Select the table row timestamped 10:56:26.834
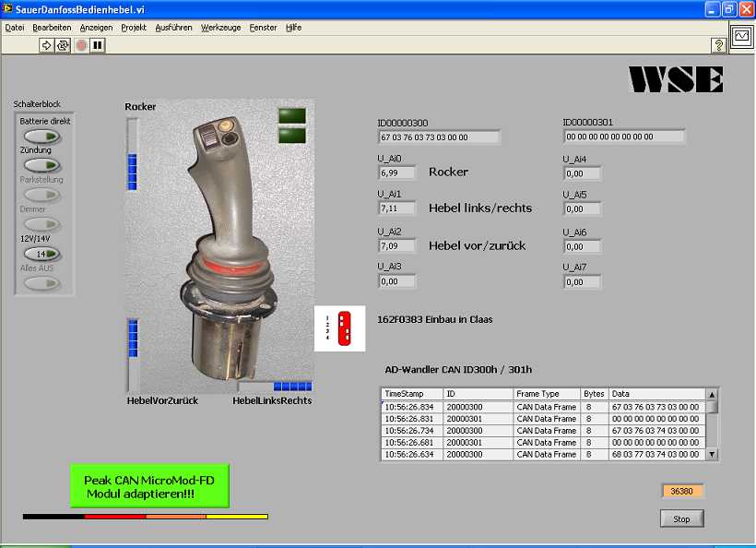756x548 pixels. tap(544, 407)
